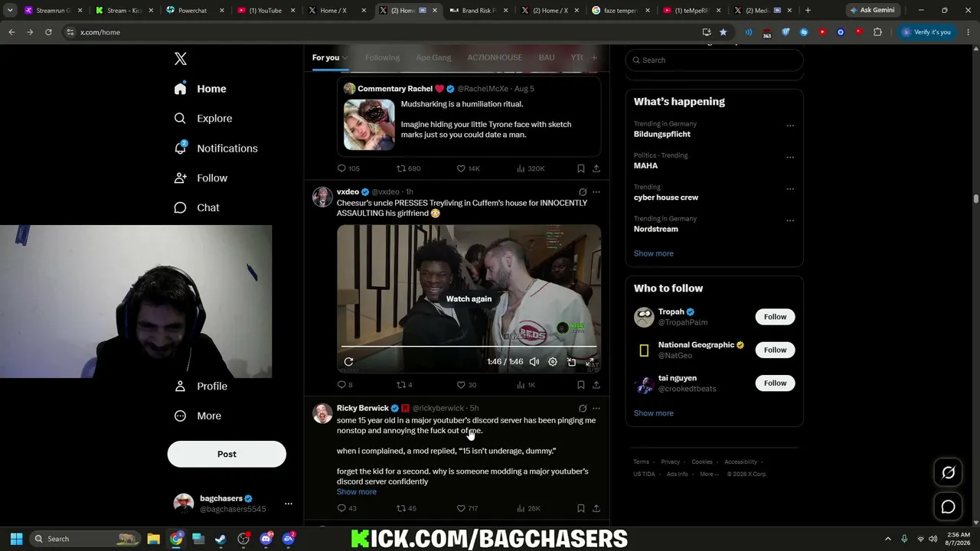Share the vxdeo post

pyautogui.click(x=596, y=385)
